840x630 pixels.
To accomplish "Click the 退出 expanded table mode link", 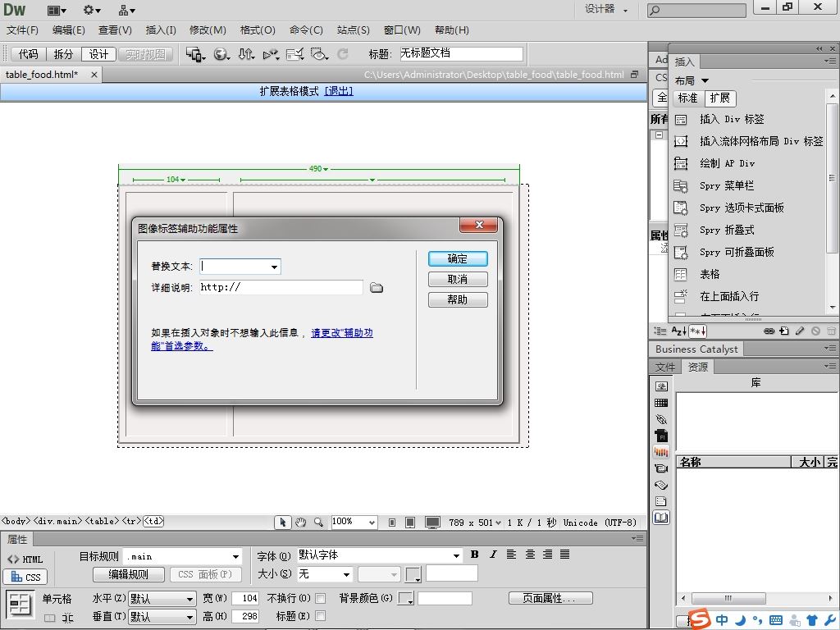I will coord(339,91).
